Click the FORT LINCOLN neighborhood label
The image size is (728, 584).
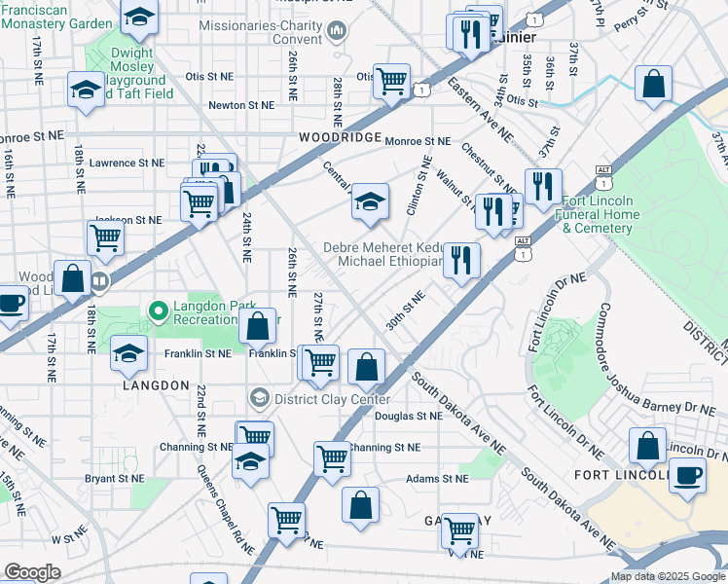click(x=622, y=475)
